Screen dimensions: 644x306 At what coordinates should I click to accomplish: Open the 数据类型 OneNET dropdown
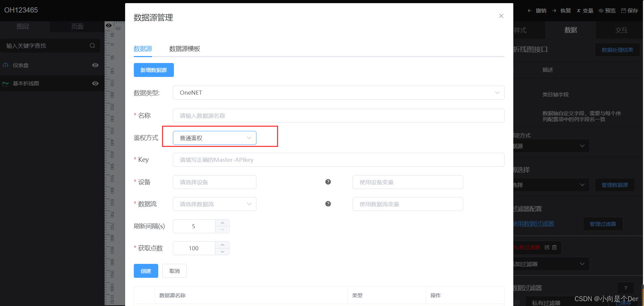338,93
